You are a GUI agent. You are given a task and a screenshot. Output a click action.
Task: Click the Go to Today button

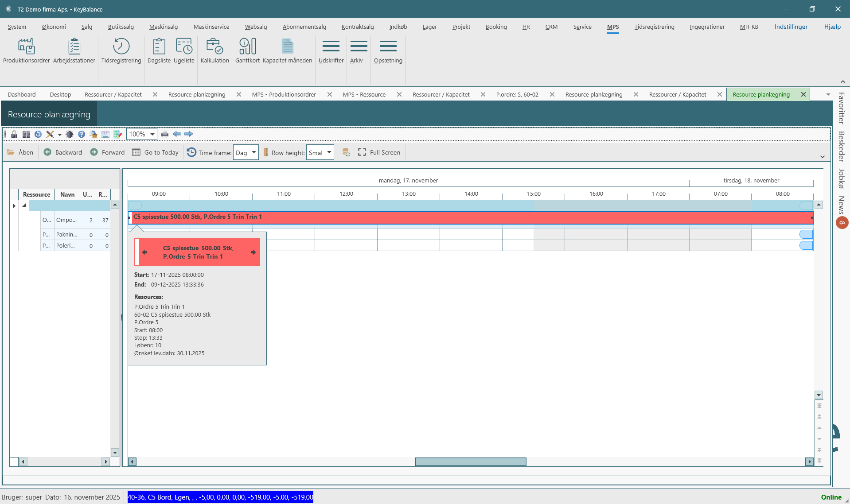tap(156, 152)
